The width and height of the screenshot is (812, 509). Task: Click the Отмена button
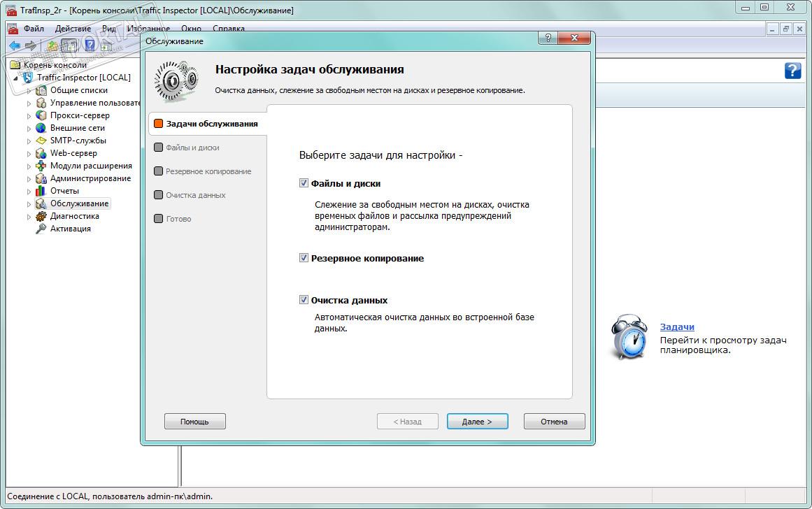[554, 421]
